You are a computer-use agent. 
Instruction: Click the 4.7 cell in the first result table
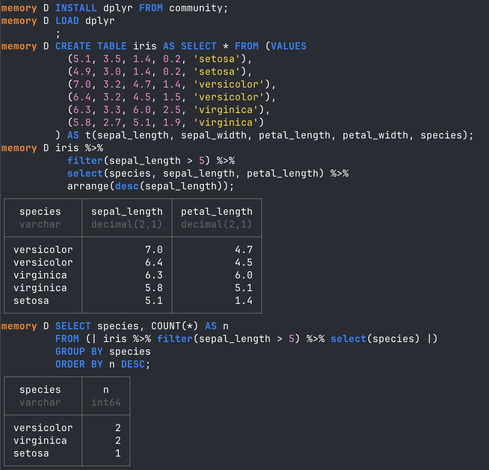tap(244, 250)
